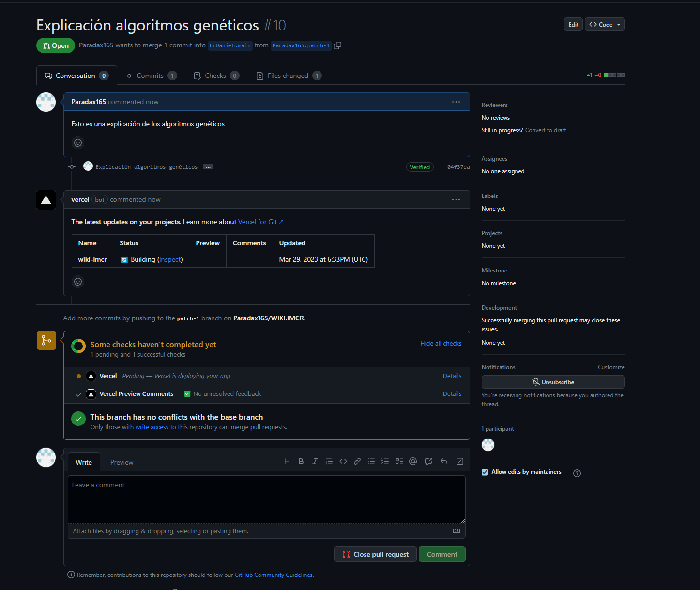This screenshot has height=590, width=700.
Task: Switch the comment editor to Preview
Action: [122, 463]
